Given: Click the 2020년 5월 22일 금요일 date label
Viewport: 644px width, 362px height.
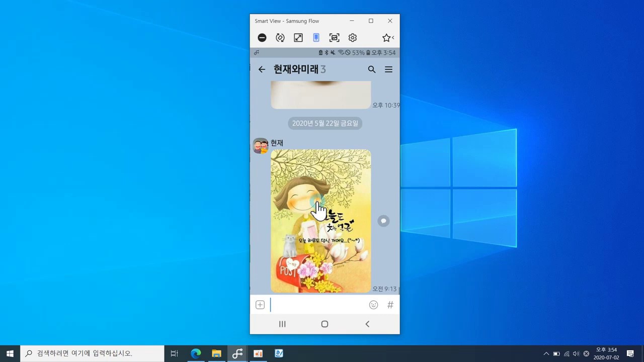Looking at the screenshot, I should [325, 123].
